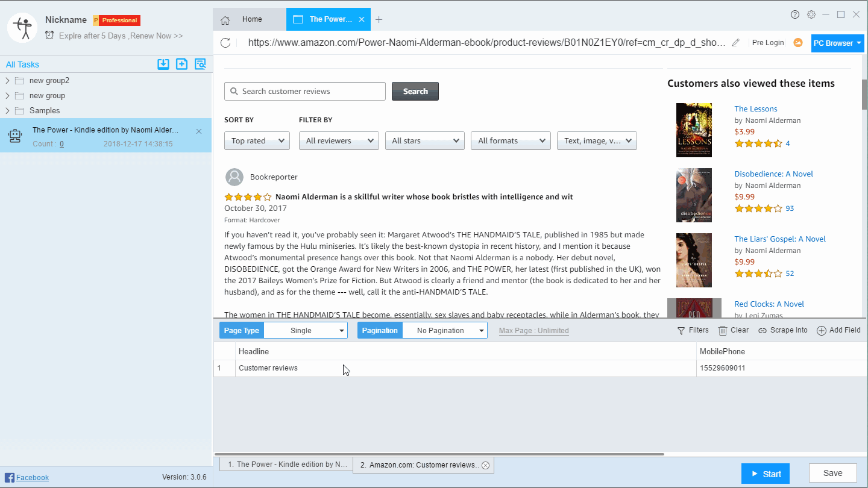
Task: Open settings gear icon in title bar
Action: (811, 14)
